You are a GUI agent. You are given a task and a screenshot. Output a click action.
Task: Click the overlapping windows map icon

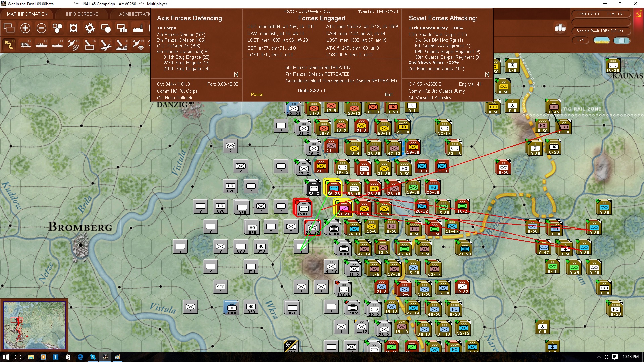coord(9,28)
